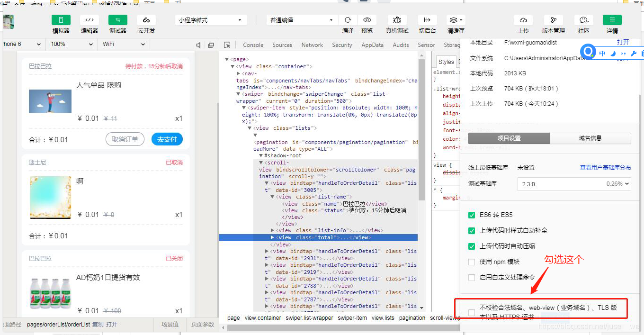Open the 清缓存 clear cache menu
Screen dimensions: 644x335
[456, 20]
